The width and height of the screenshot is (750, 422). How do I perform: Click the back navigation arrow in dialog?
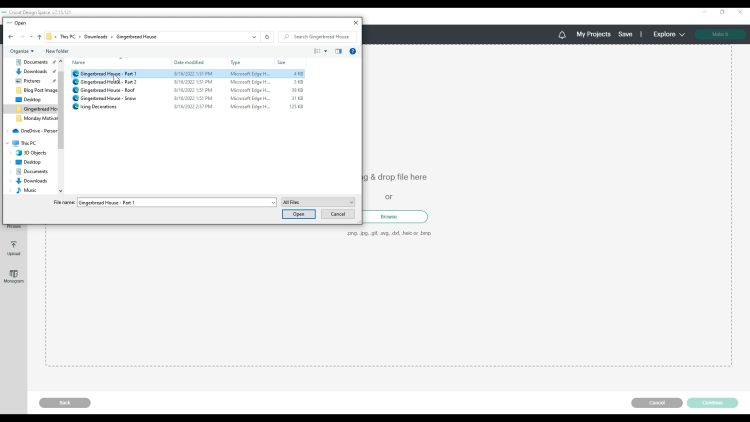[x=11, y=37]
